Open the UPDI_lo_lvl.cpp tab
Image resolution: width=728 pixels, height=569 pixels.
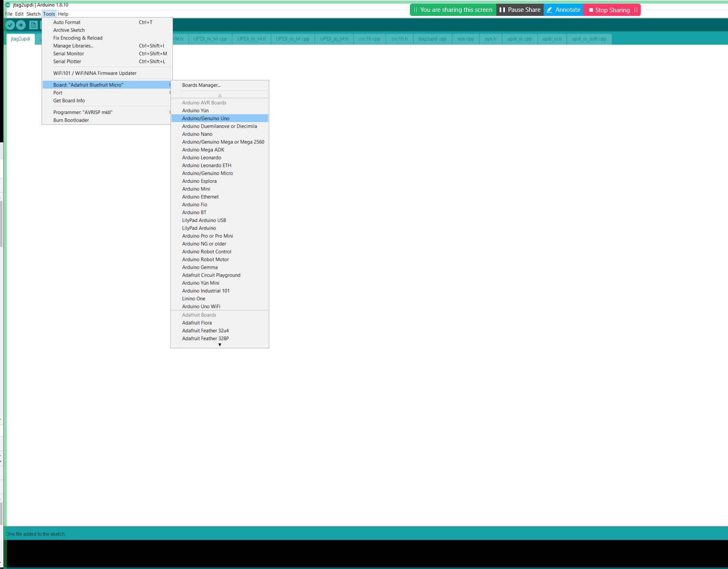(292, 39)
